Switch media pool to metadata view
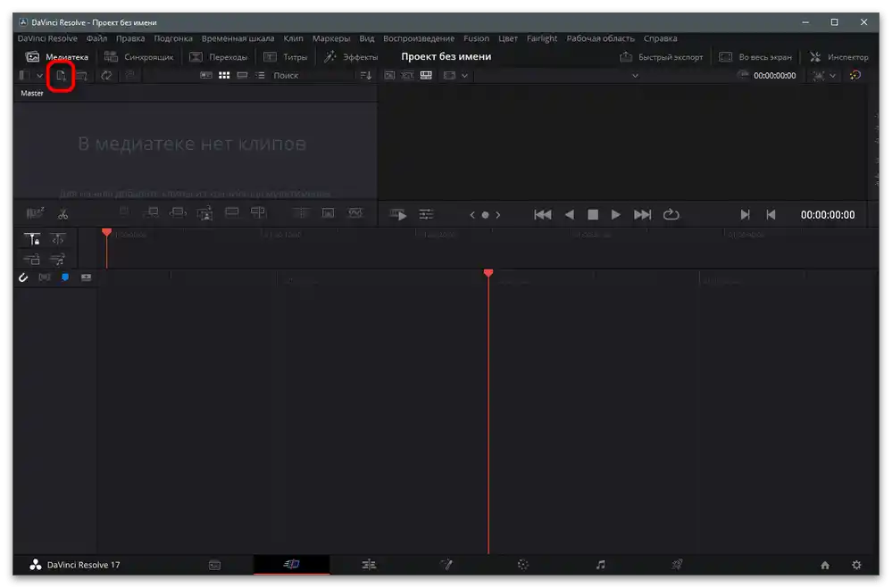Image resolution: width=892 pixels, height=588 pixels. (206, 76)
